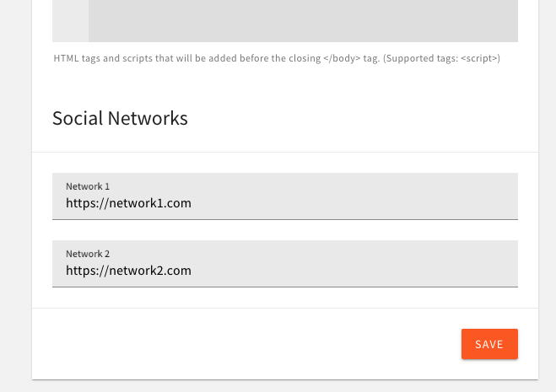The width and height of the screenshot is (556, 392).
Task: Click blank space after the Network 2 URL
Action: click(x=354, y=271)
